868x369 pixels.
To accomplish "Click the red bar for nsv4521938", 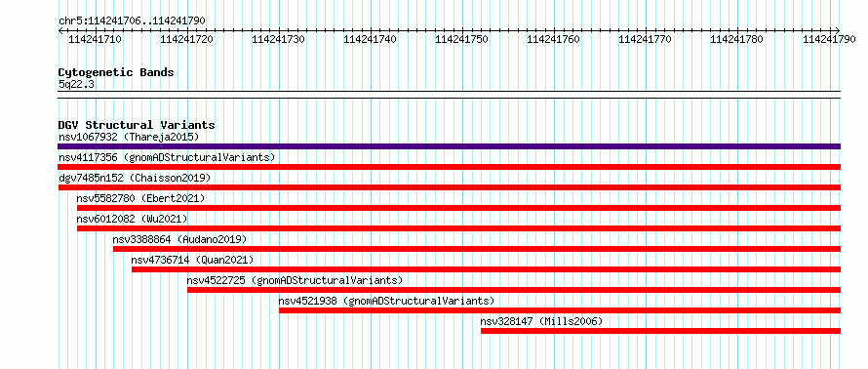I will (560, 310).
